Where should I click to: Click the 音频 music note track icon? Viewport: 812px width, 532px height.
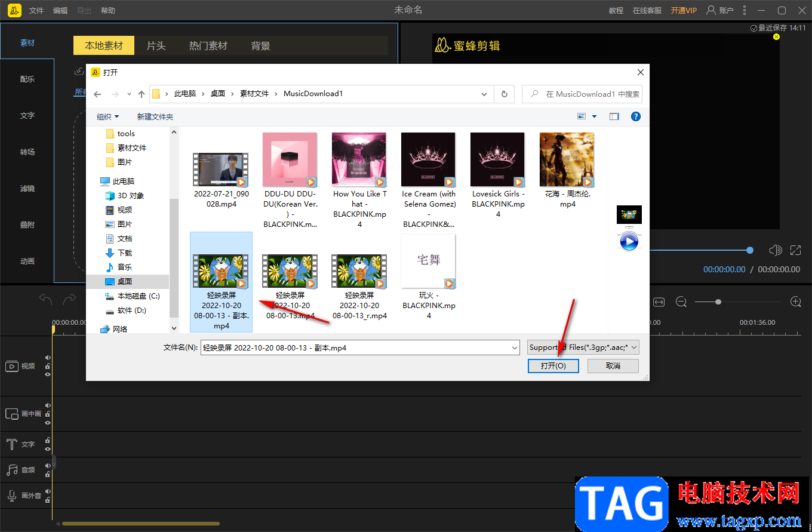click(x=12, y=470)
